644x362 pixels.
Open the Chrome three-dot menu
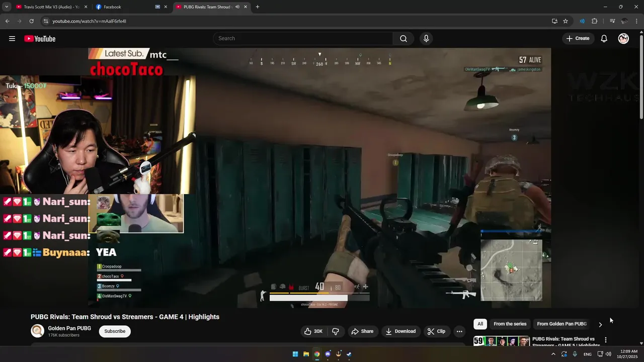[x=636, y=21]
